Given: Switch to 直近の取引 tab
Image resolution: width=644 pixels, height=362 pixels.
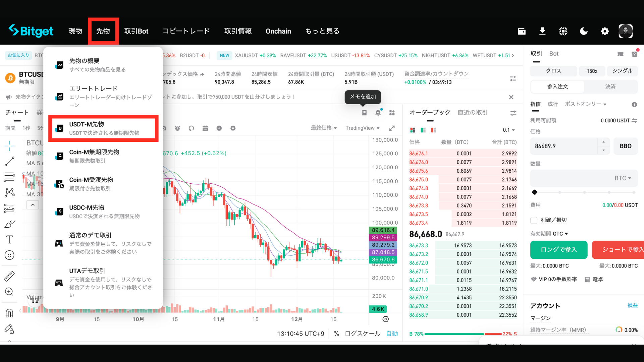Looking at the screenshot, I should (473, 113).
